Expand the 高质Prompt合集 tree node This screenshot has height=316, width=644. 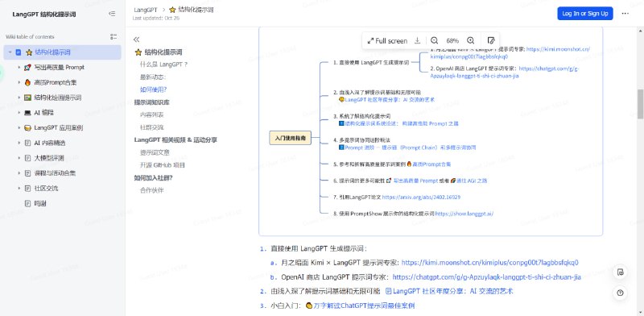[19, 82]
